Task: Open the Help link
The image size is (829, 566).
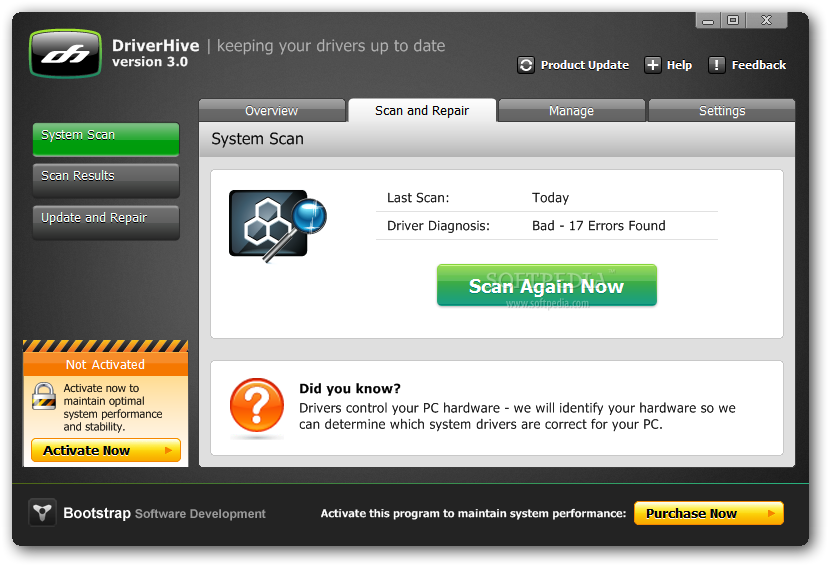Action: (x=679, y=65)
